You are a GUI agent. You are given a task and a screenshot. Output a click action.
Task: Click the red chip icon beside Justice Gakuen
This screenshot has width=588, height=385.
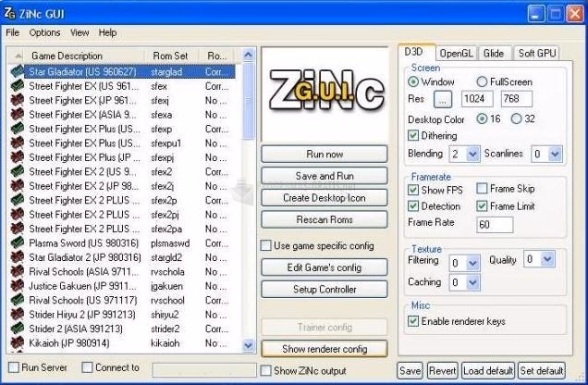click(18, 286)
